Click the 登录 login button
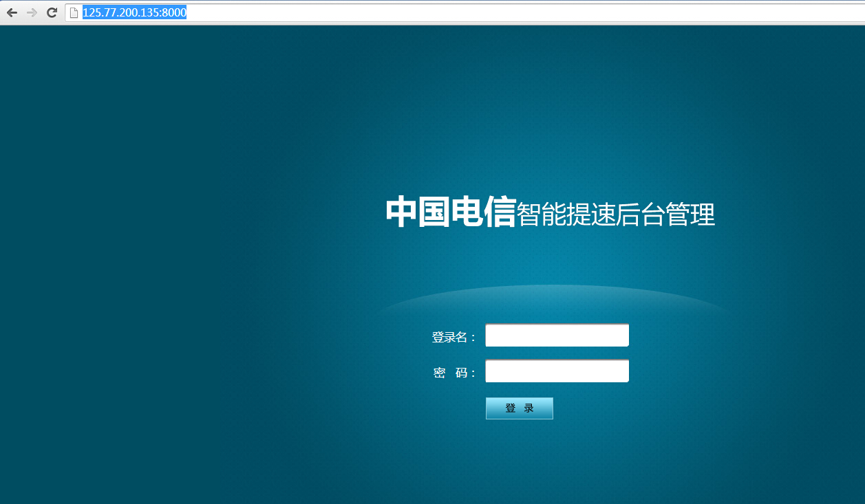 (520, 408)
